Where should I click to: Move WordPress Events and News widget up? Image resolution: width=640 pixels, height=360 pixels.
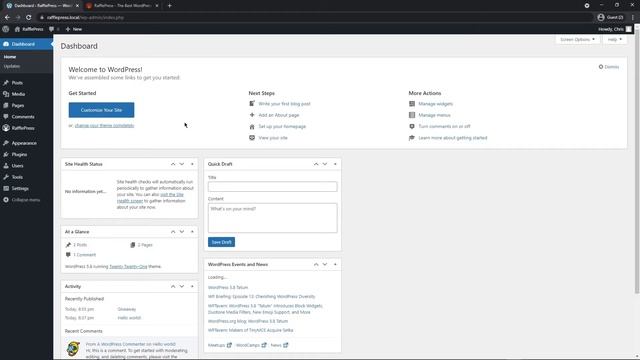click(316, 264)
